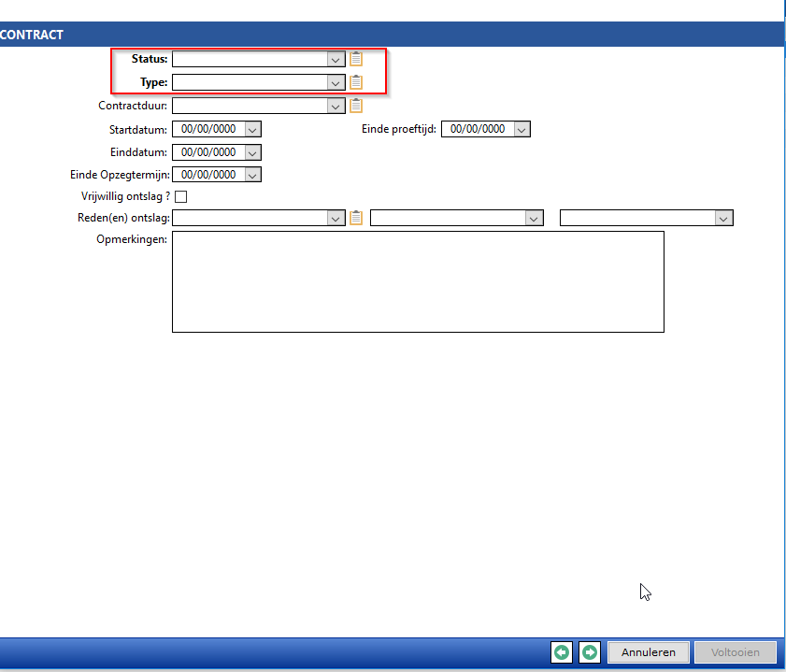
Task: Open the Einde Opzegtermijn date picker
Action: [x=252, y=174]
